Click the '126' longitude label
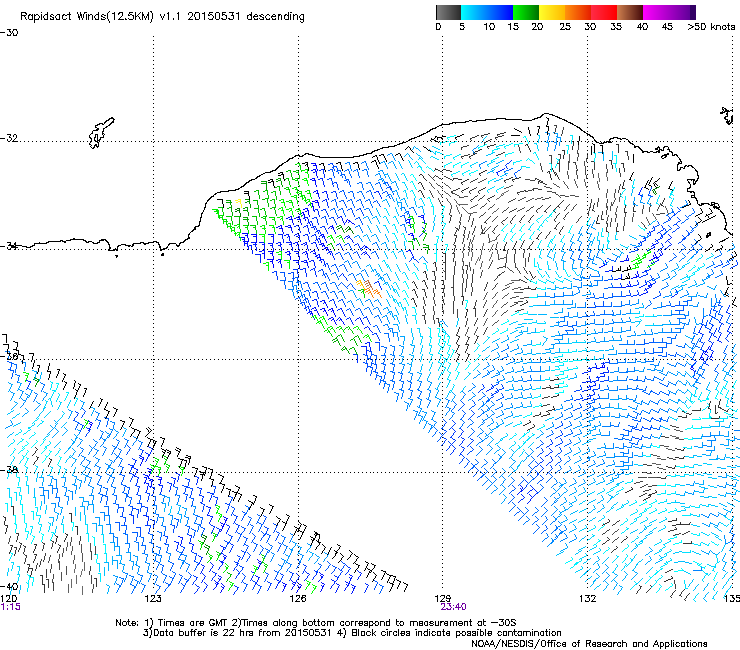The width and height of the screenshot is (740, 650). 298,599
